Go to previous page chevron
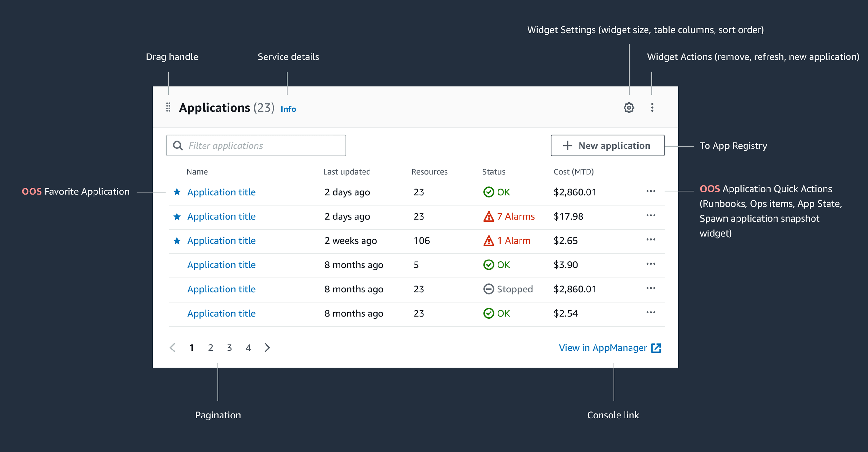The height and width of the screenshot is (452, 868). (173, 348)
